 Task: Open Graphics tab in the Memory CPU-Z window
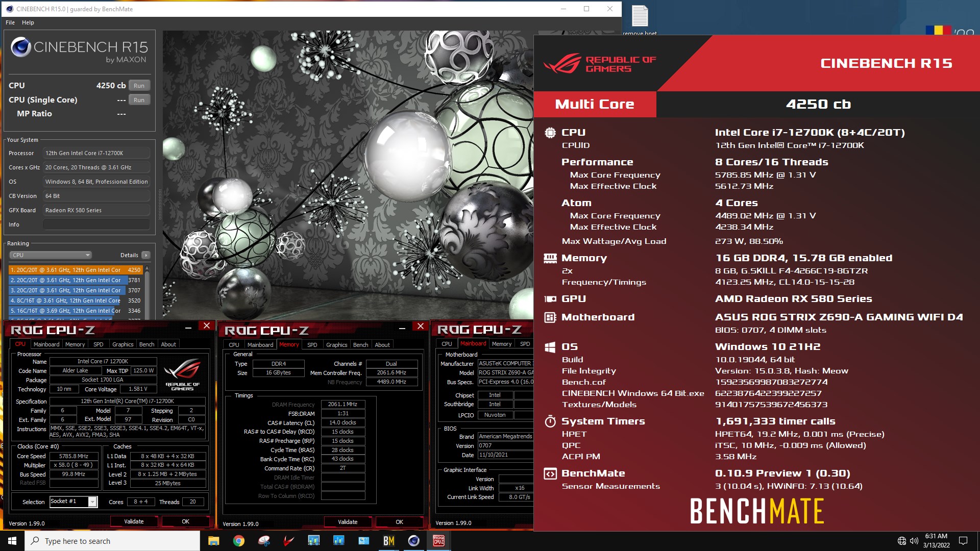point(336,345)
